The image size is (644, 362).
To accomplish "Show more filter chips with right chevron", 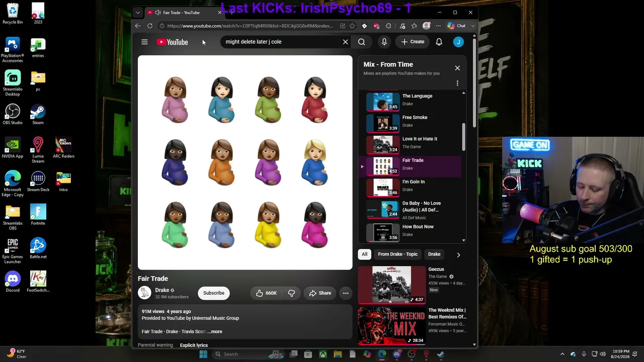I will pyautogui.click(x=458, y=254).
